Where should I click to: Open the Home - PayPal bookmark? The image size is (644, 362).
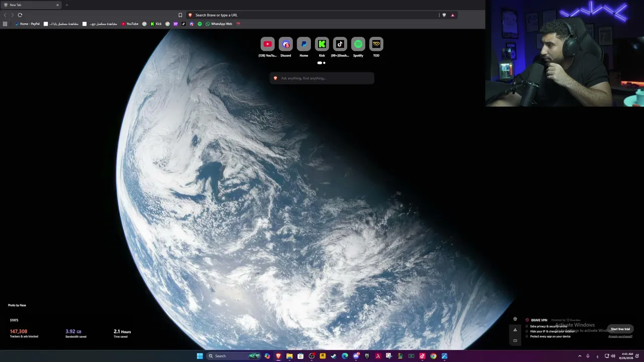pos(27,24)
